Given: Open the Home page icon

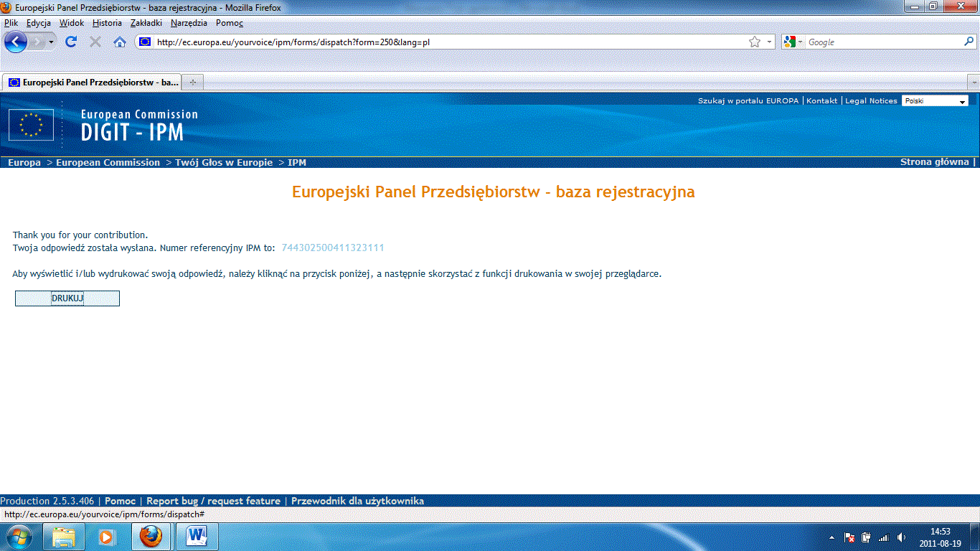Looking at the screenshot, I should point(120,42).
